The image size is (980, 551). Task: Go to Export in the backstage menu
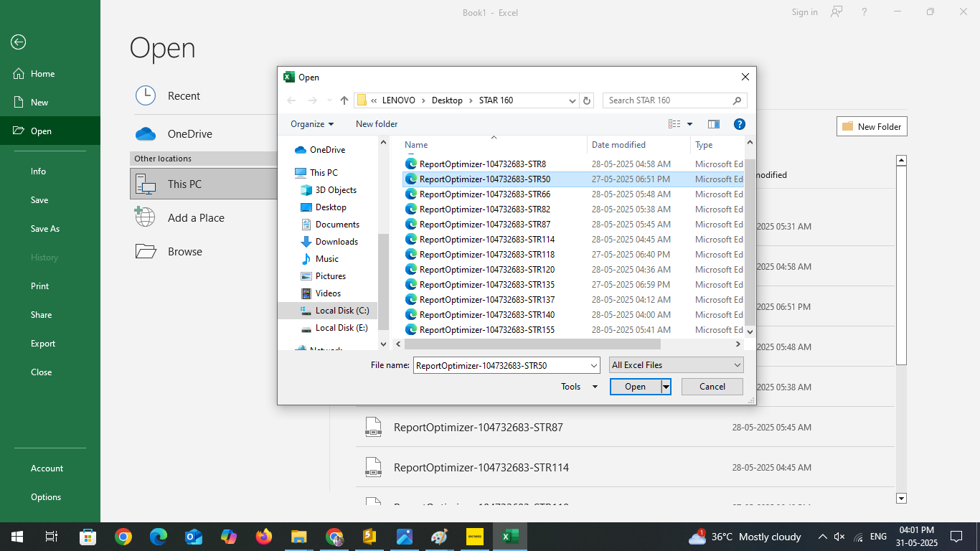[x=43, y=344]
